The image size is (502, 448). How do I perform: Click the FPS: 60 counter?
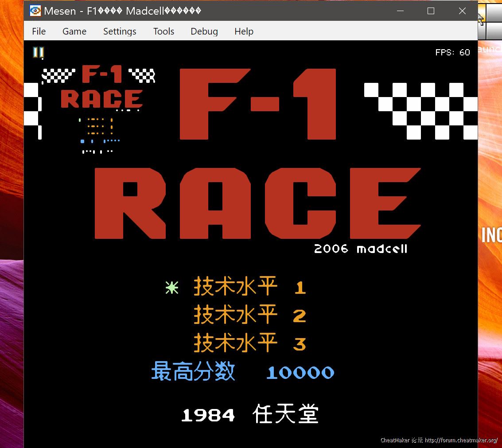[x=452, y=52]
